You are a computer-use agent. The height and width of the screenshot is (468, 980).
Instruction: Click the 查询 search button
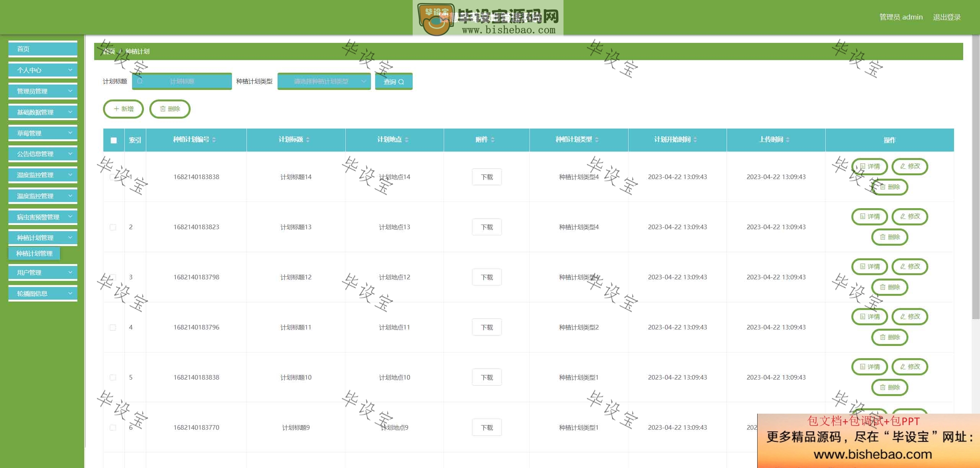pyautogui.click(x=394, y=82)
